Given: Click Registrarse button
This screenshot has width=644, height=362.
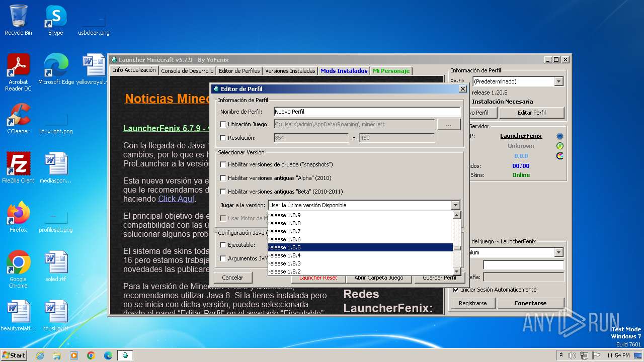Looking at the screenshot, I should point(473,303).
